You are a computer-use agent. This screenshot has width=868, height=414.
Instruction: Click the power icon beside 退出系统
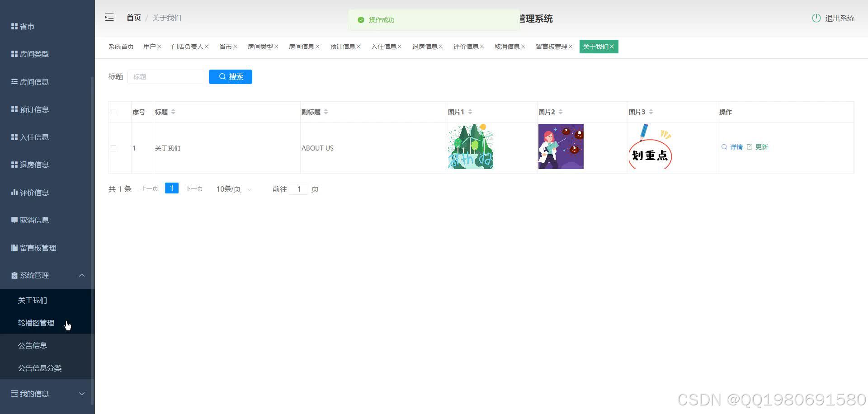pyautogui.click(x=816, y=18)
